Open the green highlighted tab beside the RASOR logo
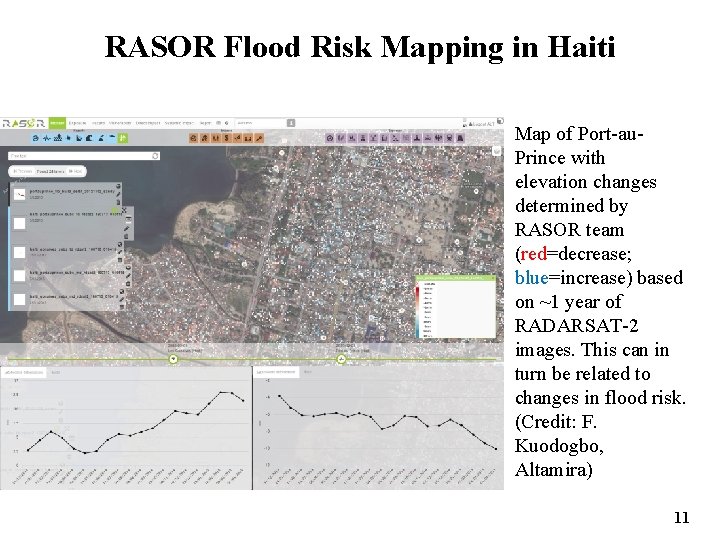 coord(57,123)
